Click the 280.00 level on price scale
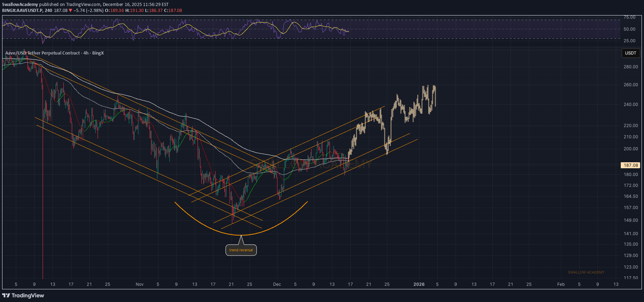 (630, 67)
